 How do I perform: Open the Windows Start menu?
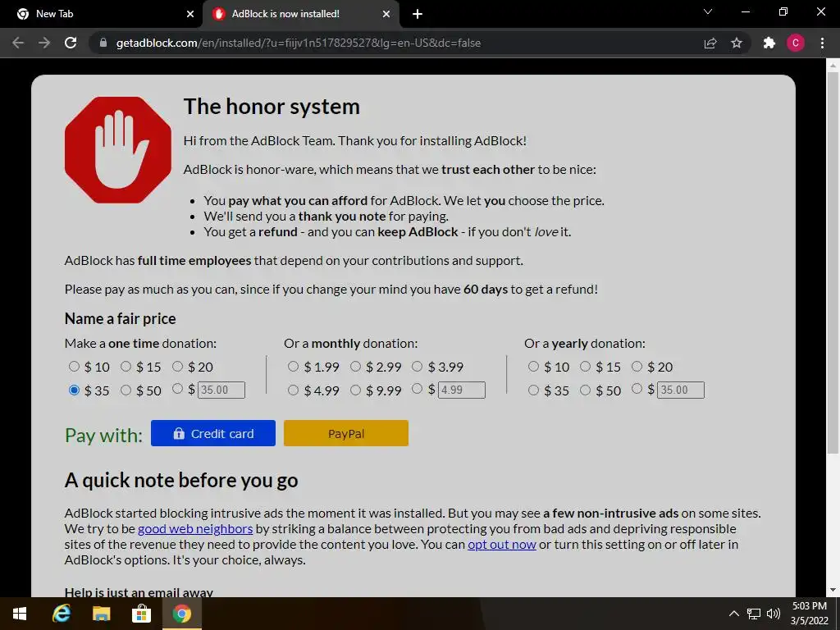20,614
